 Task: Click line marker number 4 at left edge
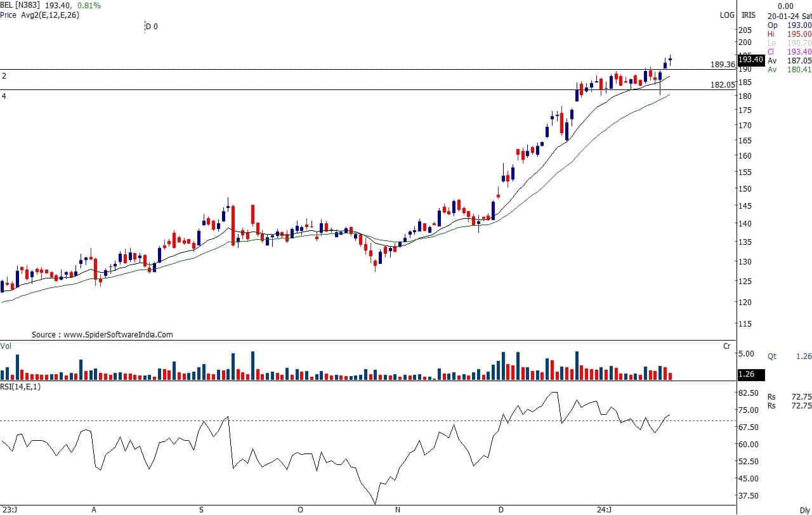[x=4, y=96]
